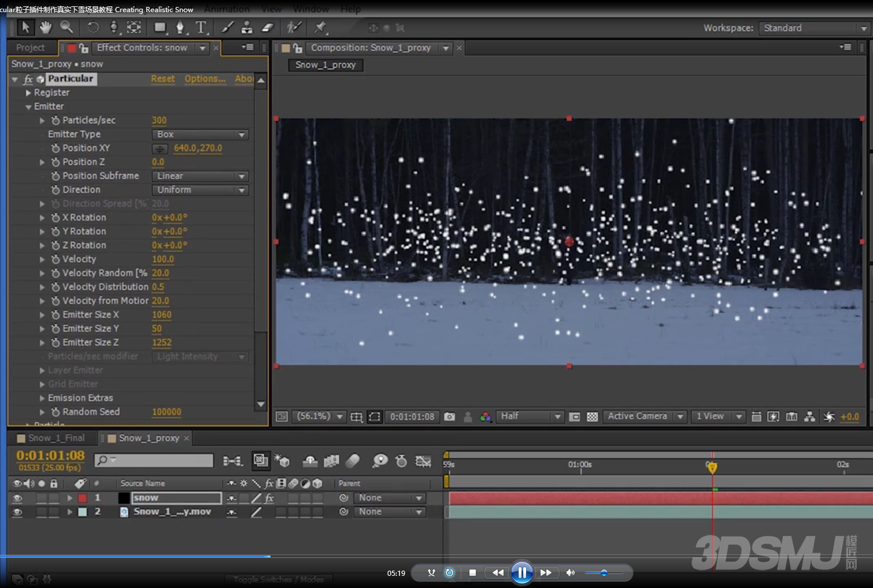
Task: Pause the video player
Action: tap(521, 572)
